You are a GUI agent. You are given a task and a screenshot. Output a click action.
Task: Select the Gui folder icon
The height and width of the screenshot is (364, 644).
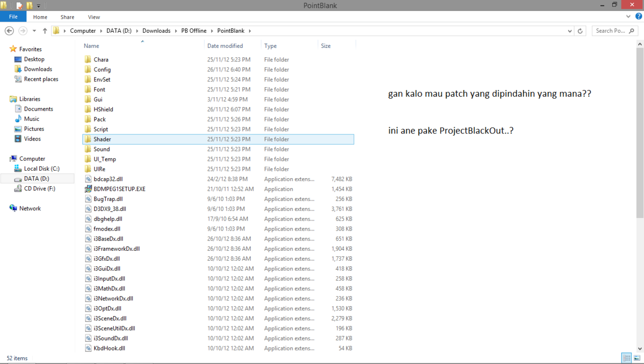pyautogui.click(x=88, y=99)
